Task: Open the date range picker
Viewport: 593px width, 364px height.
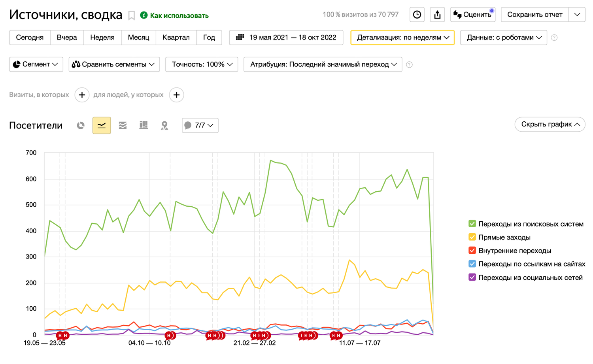Action: (286, 38)
